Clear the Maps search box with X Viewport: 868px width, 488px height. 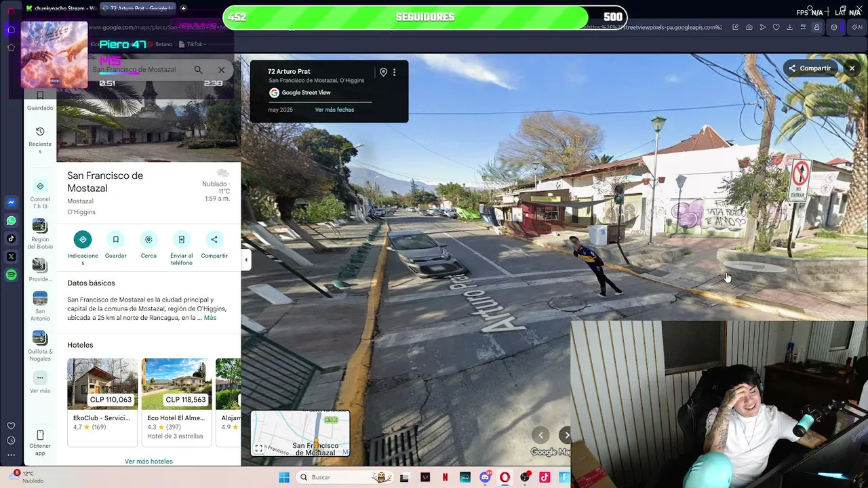pyautogui.click(x=221, y=70)
